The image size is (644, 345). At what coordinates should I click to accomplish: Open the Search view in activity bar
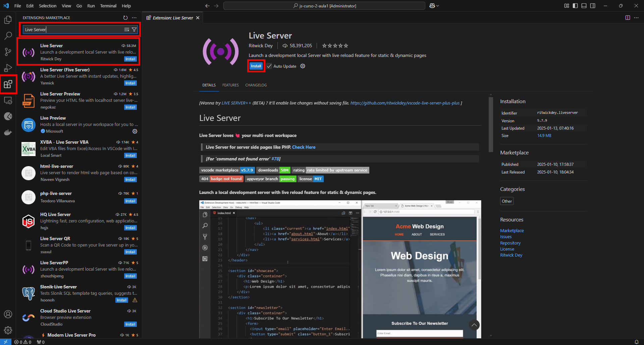coord(8,36)
